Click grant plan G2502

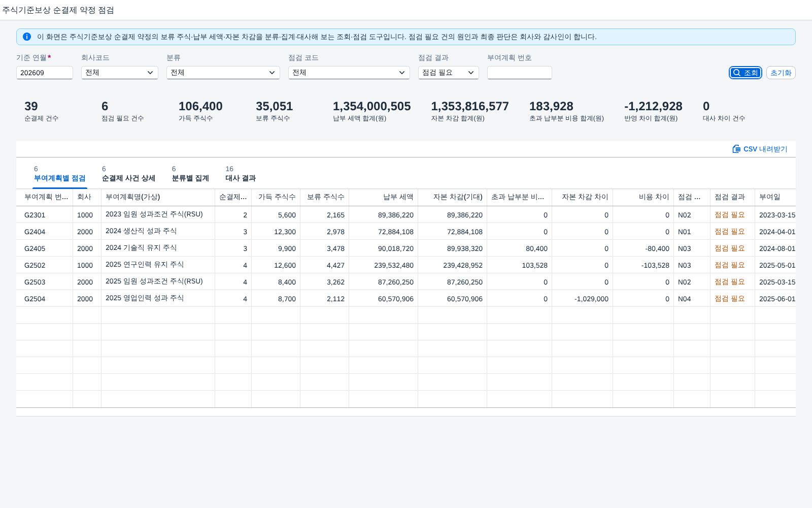click(x=35, y=265)
